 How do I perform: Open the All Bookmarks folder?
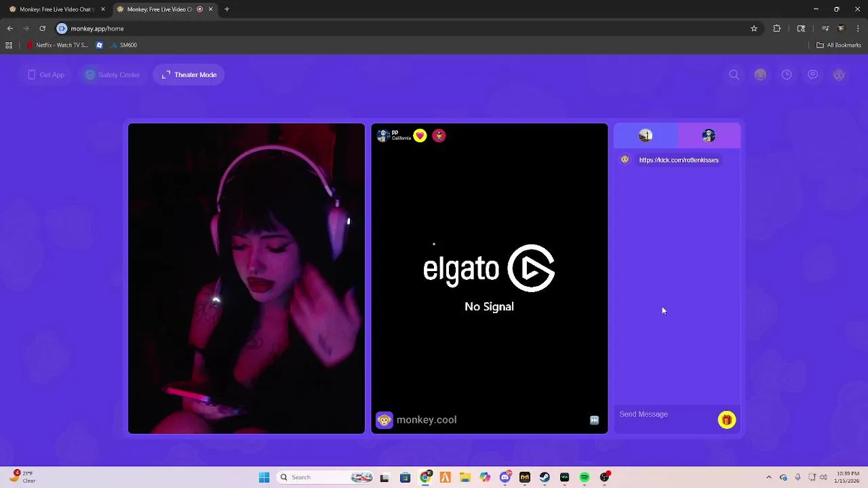coord(839,45)
